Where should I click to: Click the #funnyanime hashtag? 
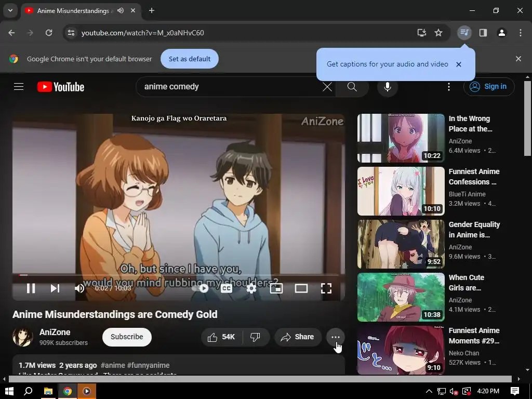148,365
